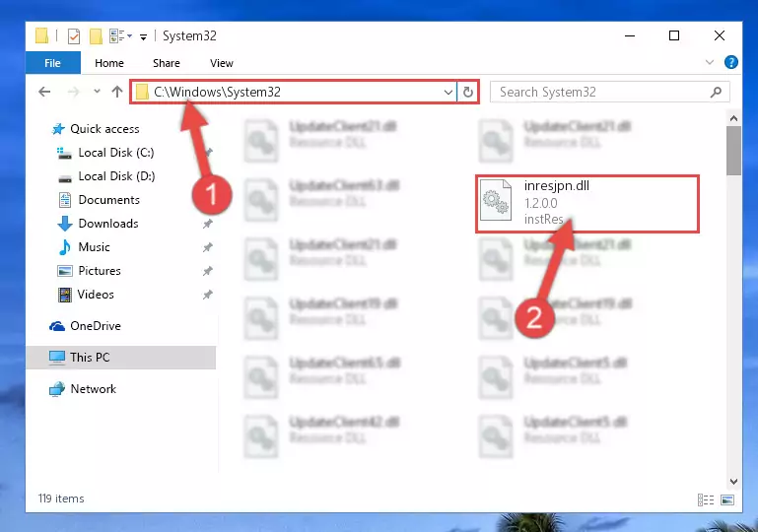
Task: Click the 119 items status text
Action: click(x=61, y=499)
